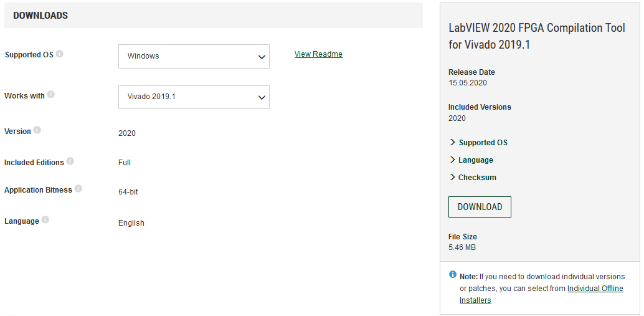Follow the Individual Offline Installers link
The height and width of the screenshot is (316, 644).
tap(541, 294)
